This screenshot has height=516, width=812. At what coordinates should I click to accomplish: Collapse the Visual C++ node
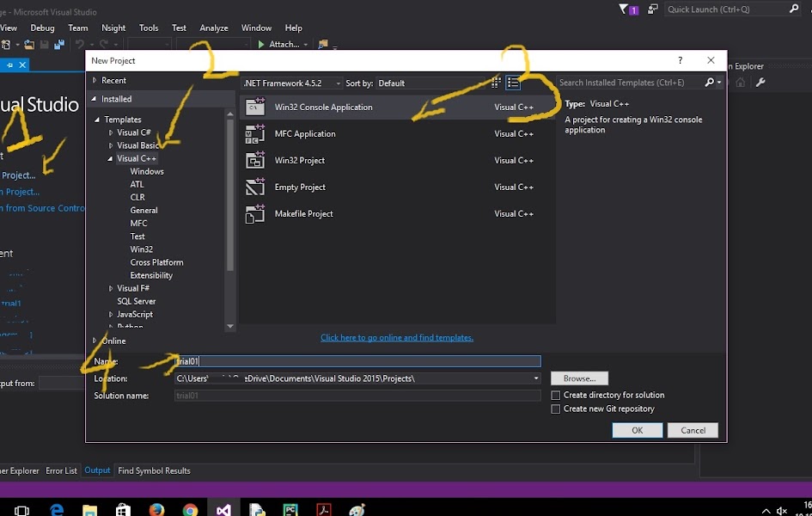click(x=110, y=158)
